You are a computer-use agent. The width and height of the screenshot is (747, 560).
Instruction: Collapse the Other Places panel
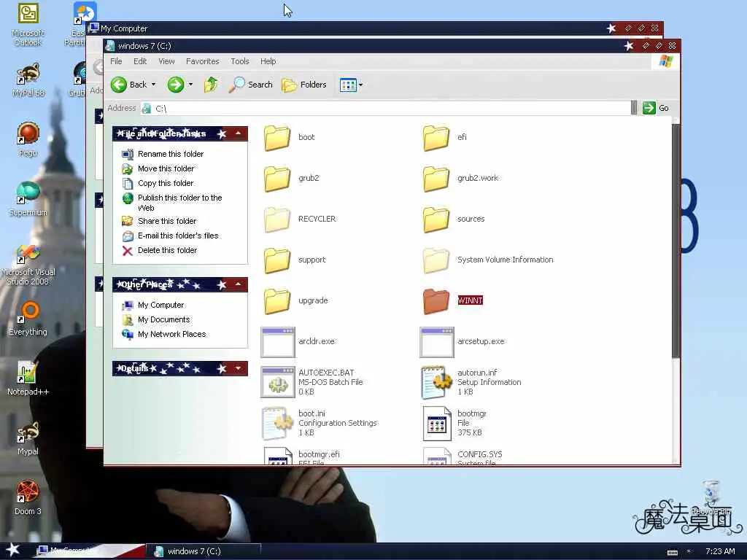[x=239, y=285]
